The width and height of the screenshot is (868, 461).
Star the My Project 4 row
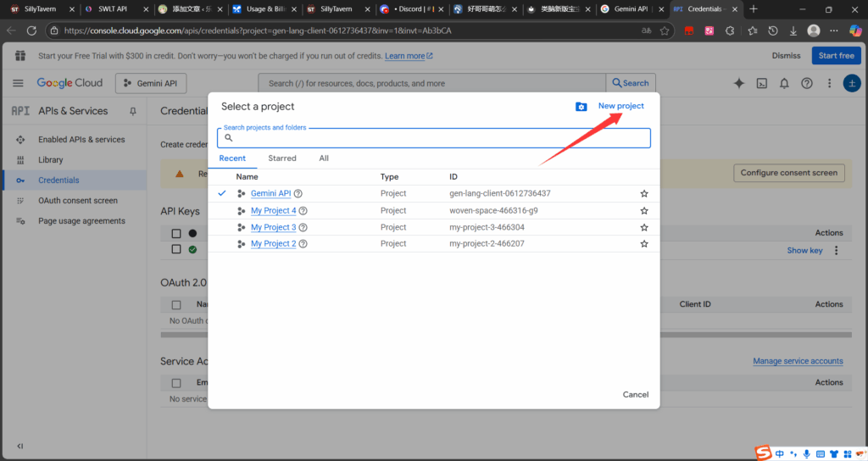[644, 211]
